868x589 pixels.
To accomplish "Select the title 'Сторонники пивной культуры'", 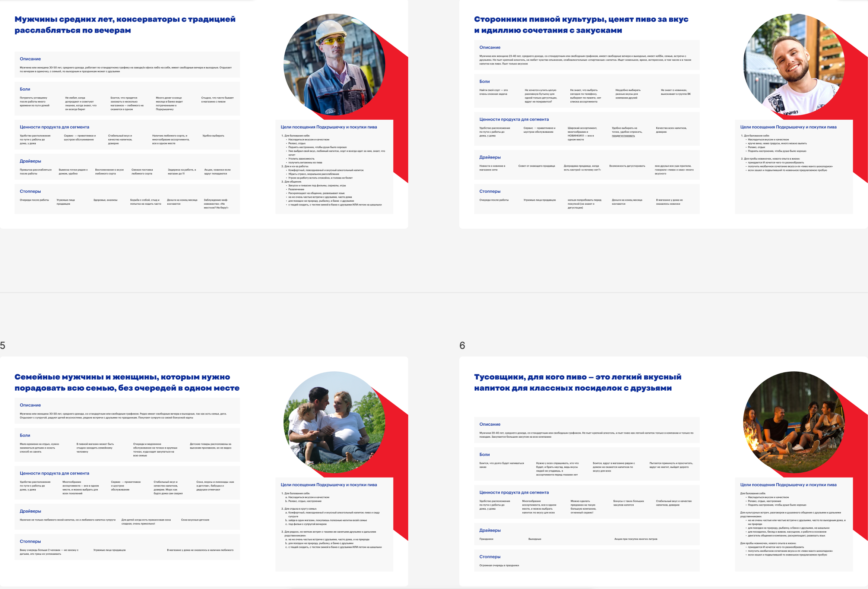I will [581, 25].
